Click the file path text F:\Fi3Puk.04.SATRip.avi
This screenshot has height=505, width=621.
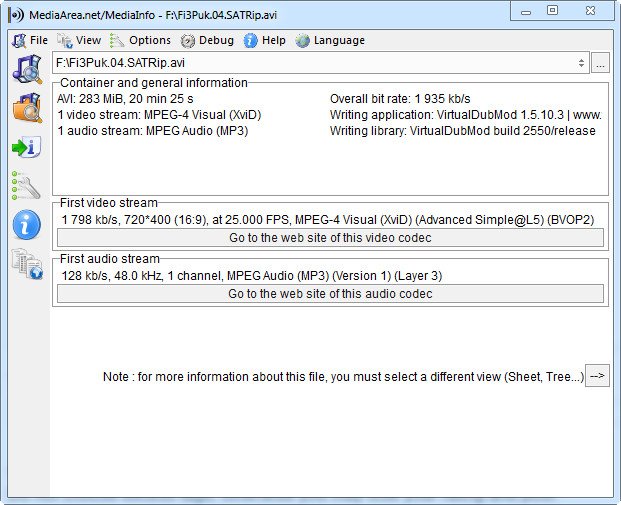point(120,63)
